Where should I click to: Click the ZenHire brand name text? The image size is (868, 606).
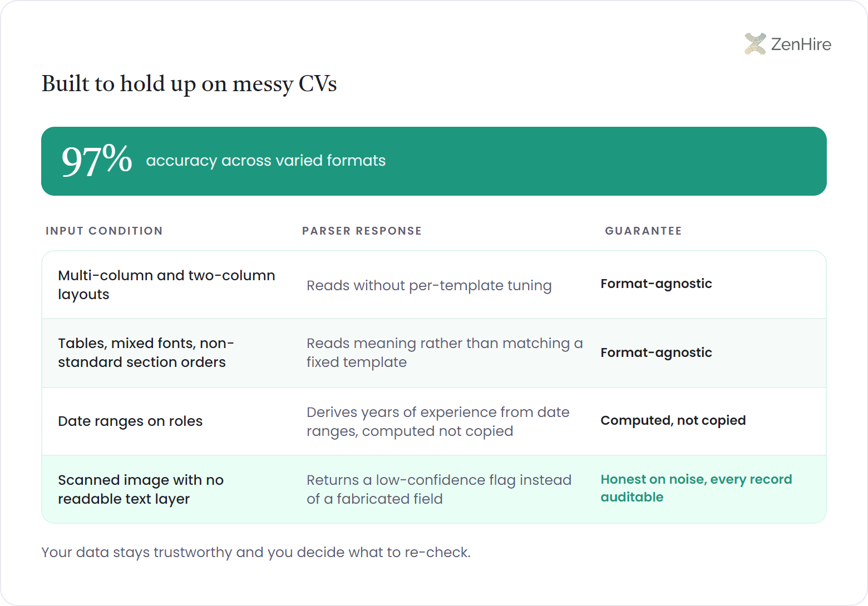(x=801, y=44)
